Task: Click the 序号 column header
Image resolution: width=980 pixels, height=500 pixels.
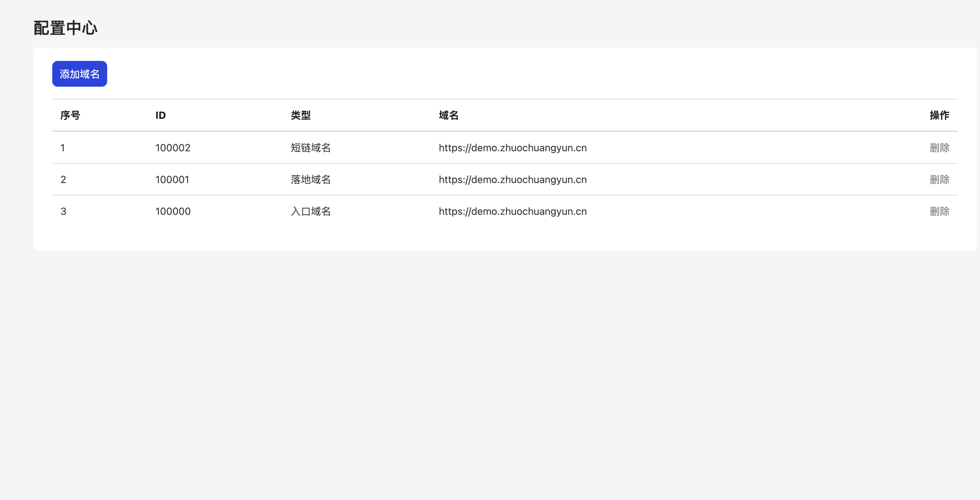Action: (x=70, y=115)
